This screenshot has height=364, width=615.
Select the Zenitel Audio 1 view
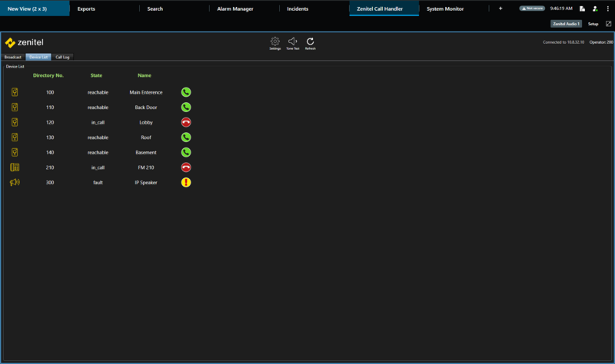pyautogui.click(x=566, y=24)
